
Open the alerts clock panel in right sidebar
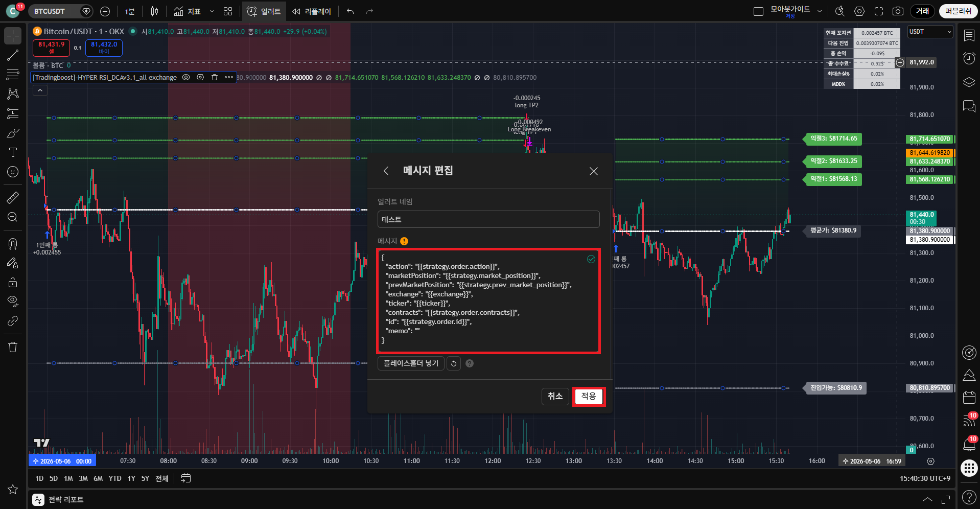[969, 58]
